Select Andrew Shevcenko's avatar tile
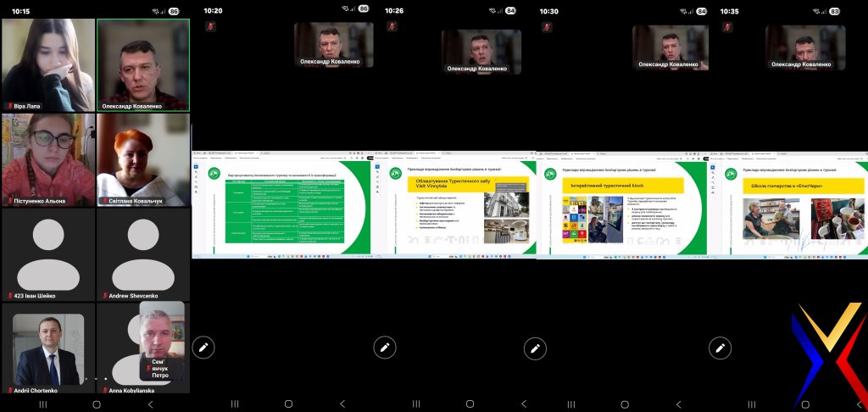The image size is (868, 412). point(143,254)
